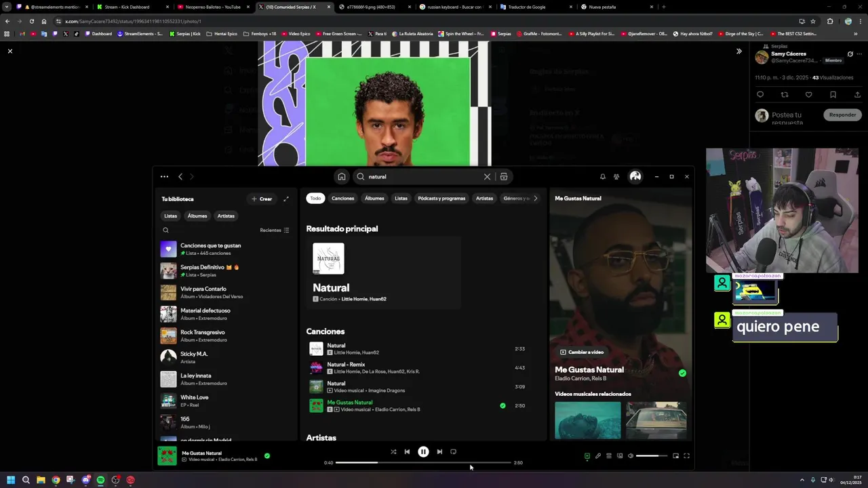Image resolution: width=868 pixels, height=488 pixels.
Task: Expand Tu biblioteca with arrows icon
Action: pyautogui.click(x=286, y=199)
